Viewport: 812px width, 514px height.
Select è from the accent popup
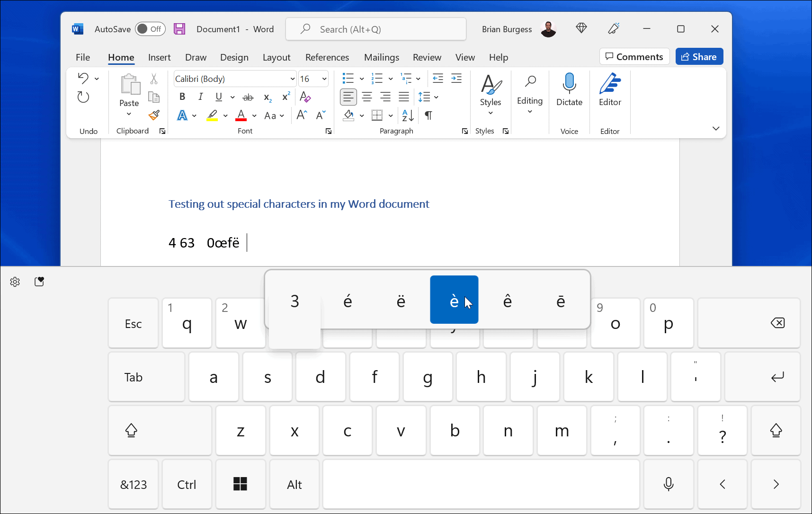454,300
